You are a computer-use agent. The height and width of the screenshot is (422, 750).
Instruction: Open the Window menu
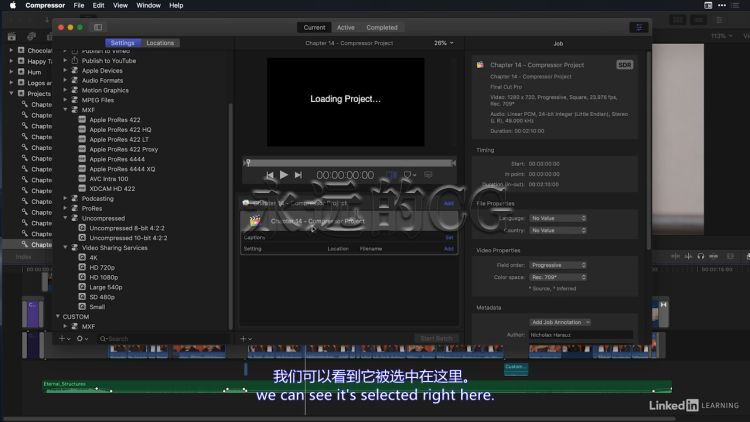coord(148,5)
